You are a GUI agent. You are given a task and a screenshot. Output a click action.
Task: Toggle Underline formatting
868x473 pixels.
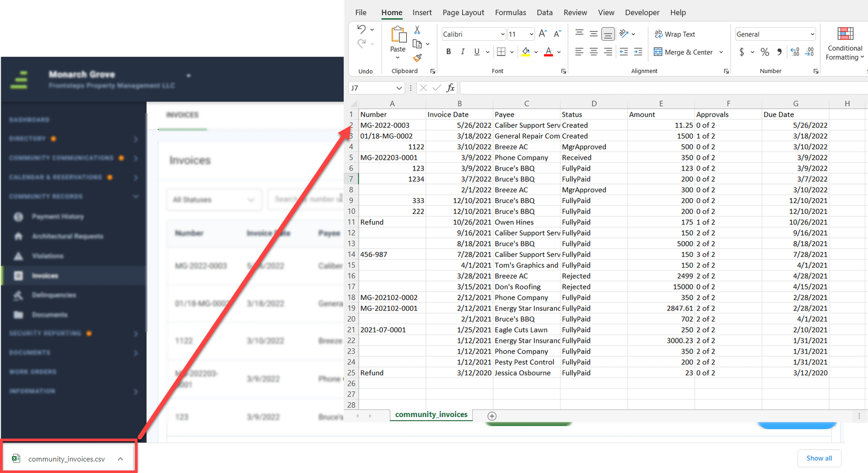point(477,52)
